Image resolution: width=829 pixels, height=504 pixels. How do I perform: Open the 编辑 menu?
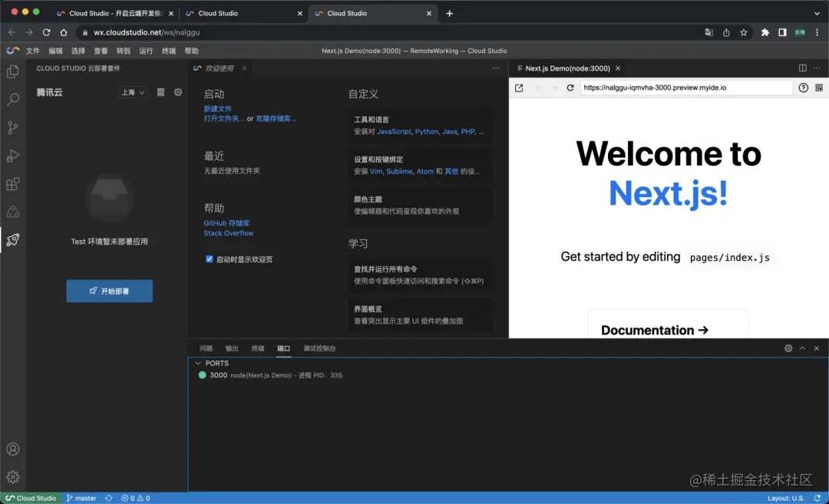click(x=55, y=51)
